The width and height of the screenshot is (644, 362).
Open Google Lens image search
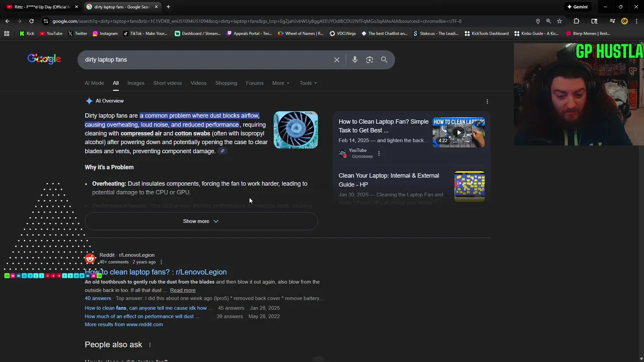370,60
